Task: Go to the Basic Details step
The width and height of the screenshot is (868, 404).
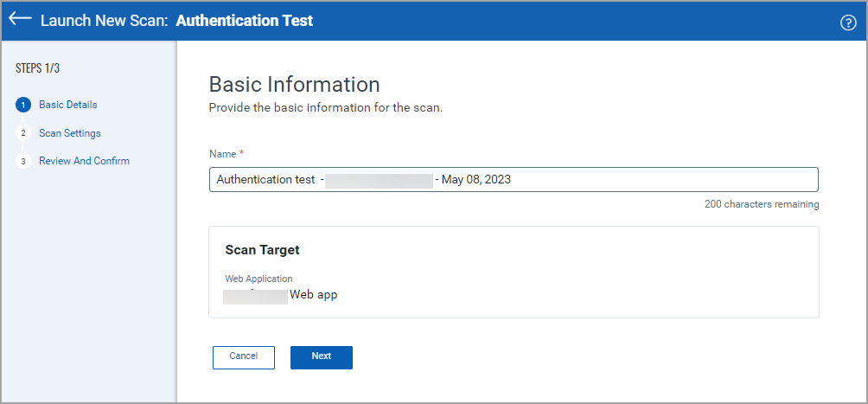Action: coord(68,105)
